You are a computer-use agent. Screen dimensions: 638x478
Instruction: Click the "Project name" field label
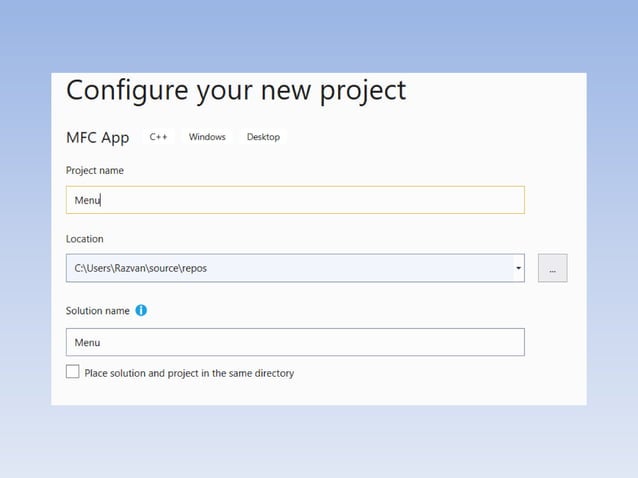(x=95, y=171)
